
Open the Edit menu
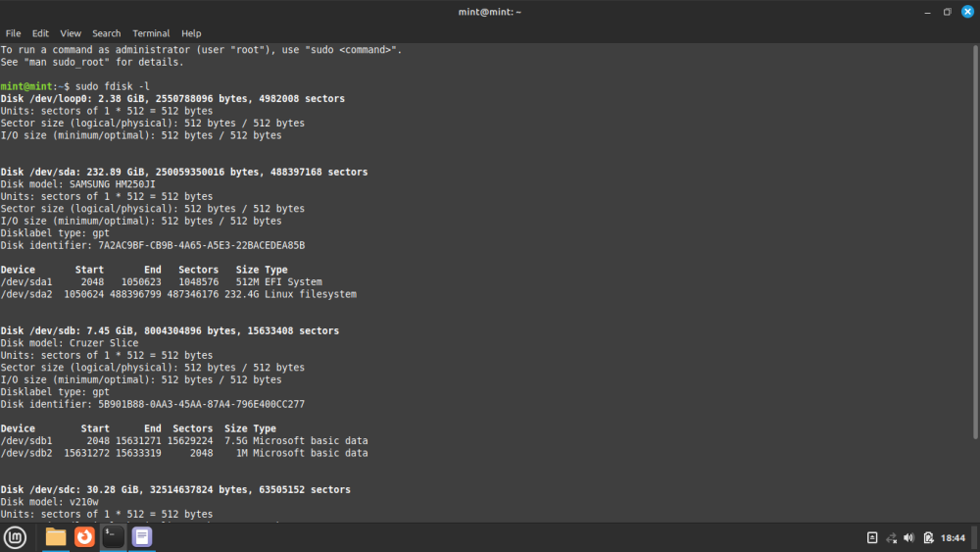coord(40,33)
